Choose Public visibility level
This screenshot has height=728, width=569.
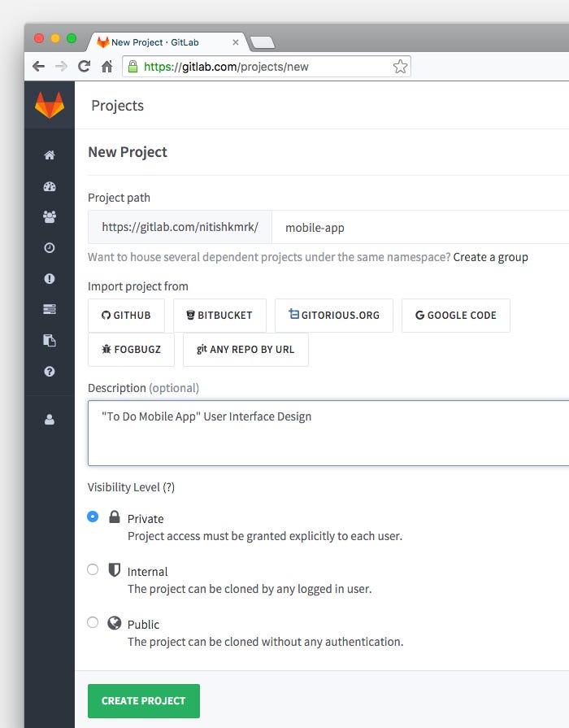click(93, 622)
